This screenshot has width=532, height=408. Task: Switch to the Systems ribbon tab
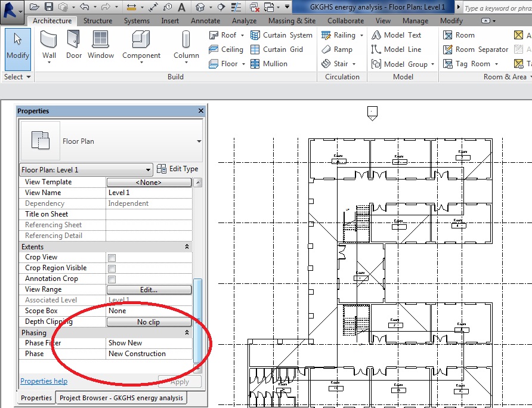[x=137, y=21]
